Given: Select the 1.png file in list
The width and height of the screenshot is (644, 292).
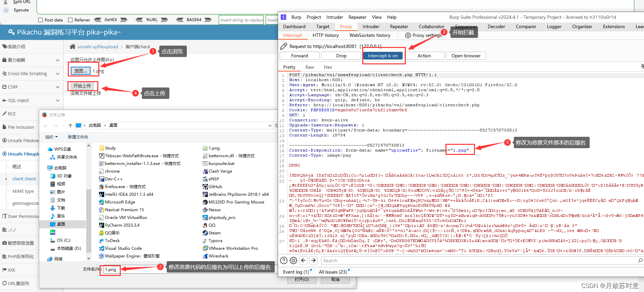Looking at the screenshot, I should tap(211, 148).
